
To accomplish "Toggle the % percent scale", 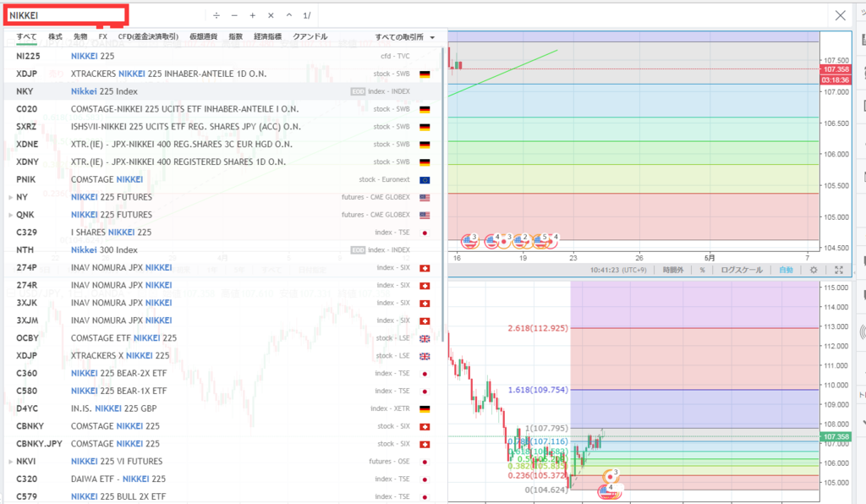I will point(703,270).
